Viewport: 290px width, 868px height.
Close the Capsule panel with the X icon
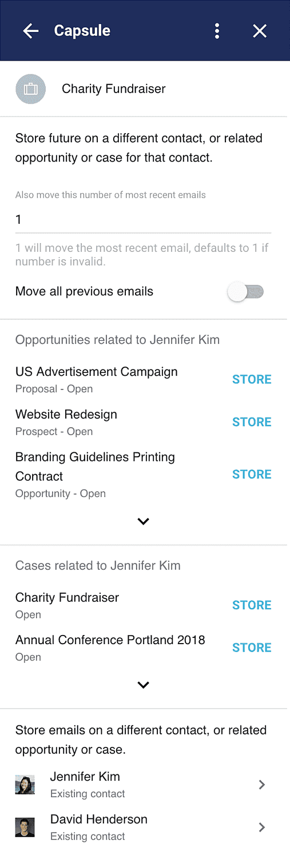[x=260, y=31]
